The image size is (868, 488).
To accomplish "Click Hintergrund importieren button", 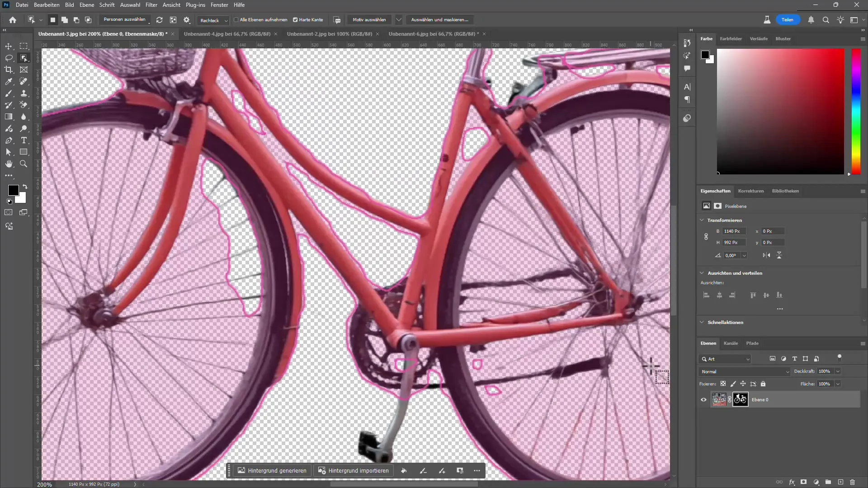I will (354, 470).
